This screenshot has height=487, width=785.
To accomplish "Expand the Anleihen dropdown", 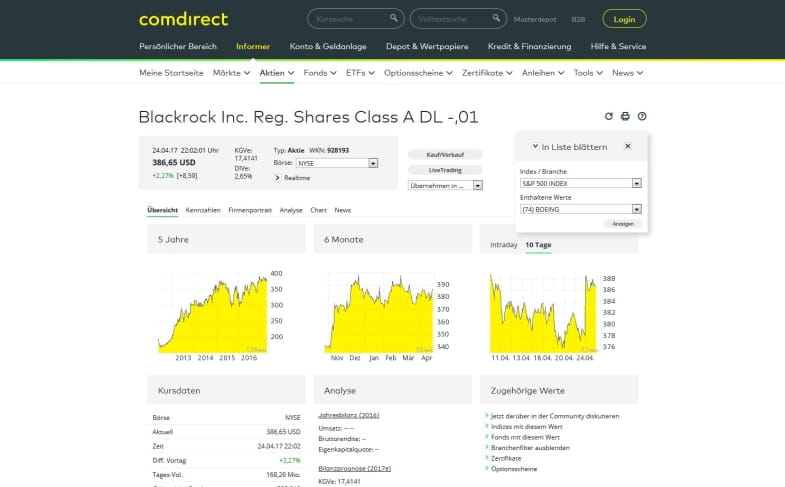I will (543, 73).
